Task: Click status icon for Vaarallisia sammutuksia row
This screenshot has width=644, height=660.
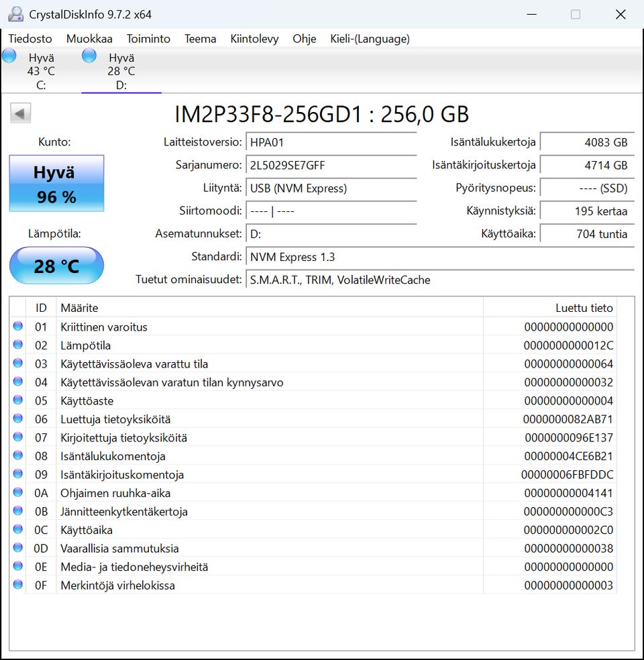Action: pyautogui.click(x=17, y=548)
